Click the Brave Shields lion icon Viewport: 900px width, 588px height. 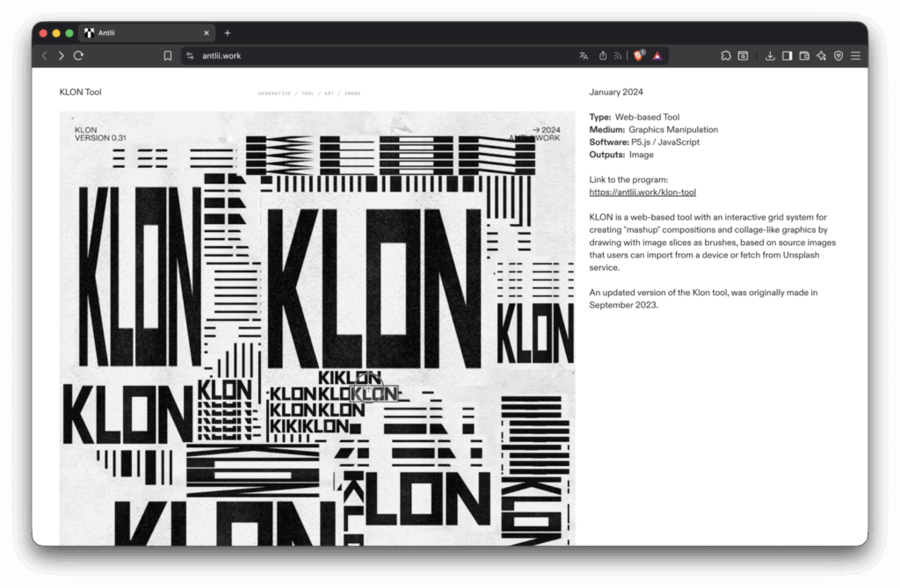[x=639, y=55]
